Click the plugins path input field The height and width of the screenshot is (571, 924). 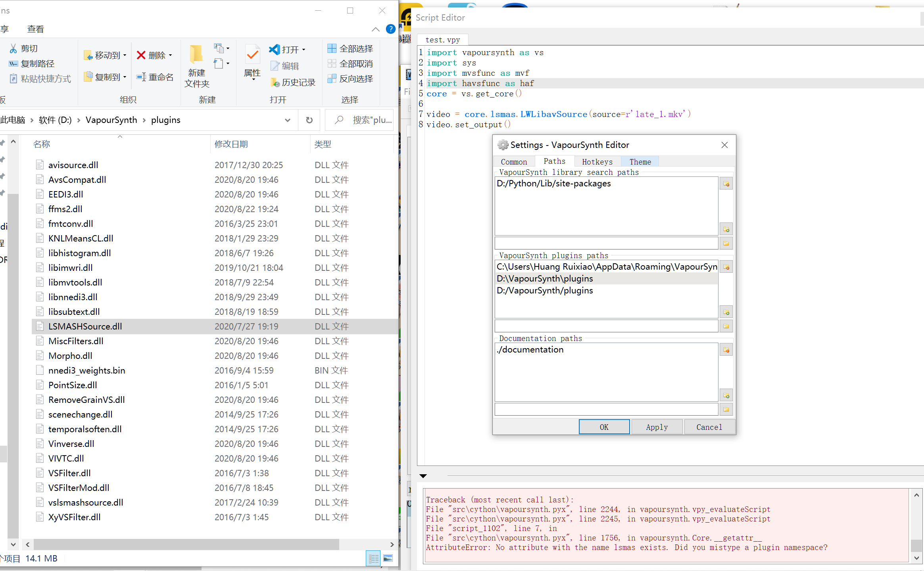pos(606,326)
